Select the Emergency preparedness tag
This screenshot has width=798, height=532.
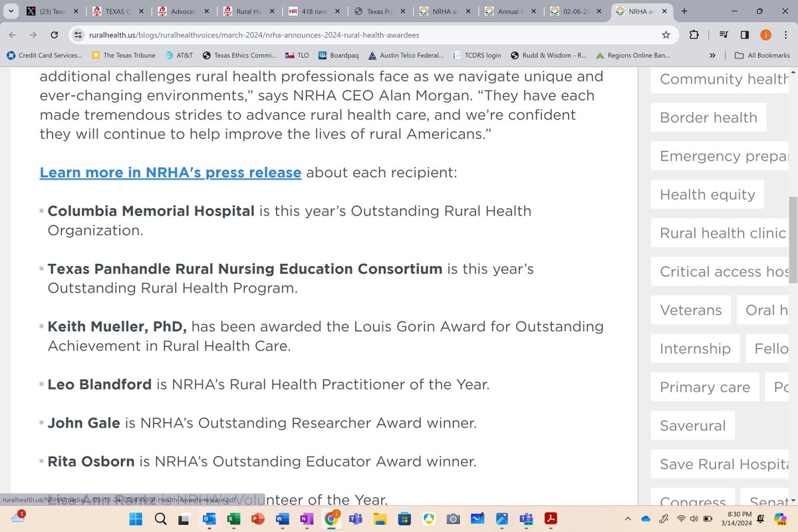[x=720, y=156]
